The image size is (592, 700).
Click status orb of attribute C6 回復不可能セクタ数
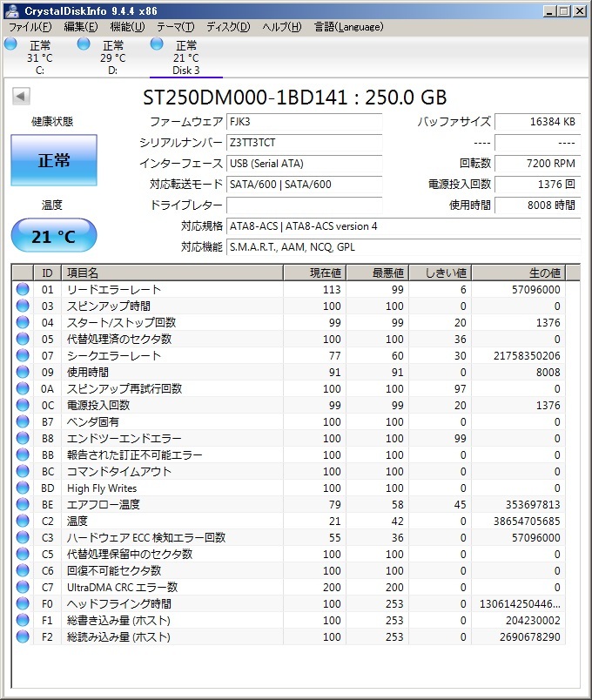(x=23, y=570)
